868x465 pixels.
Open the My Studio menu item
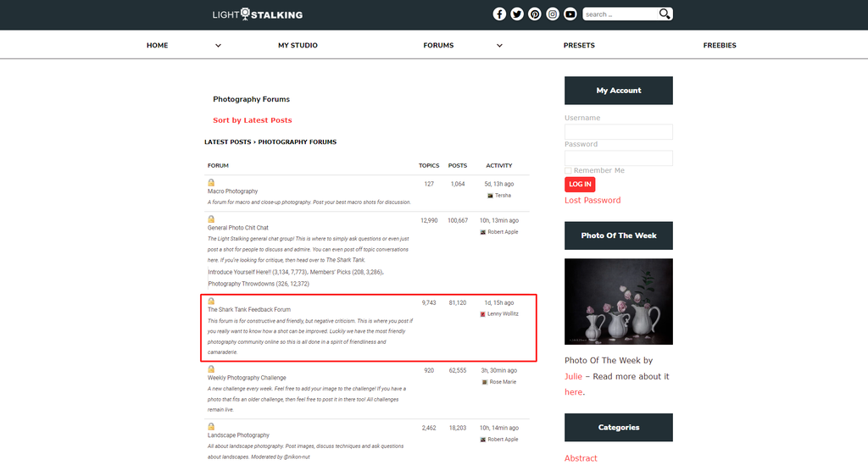coord(298,46)
